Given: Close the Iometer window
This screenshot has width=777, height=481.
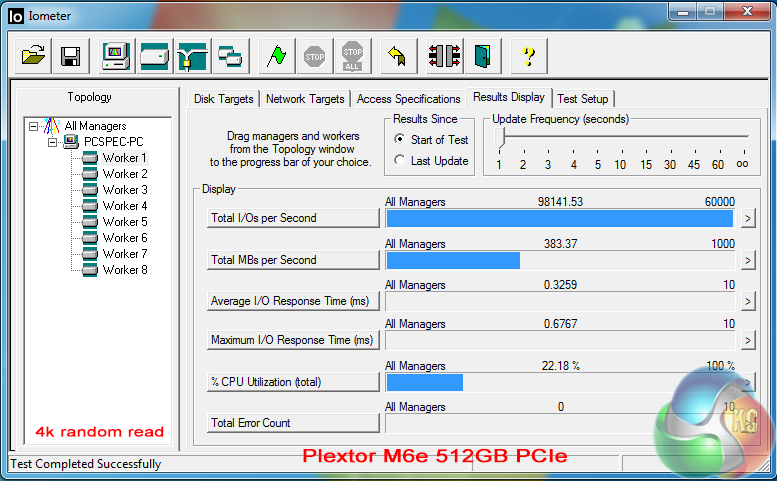Looking at the screenshot, I should [x=748, y=11].
